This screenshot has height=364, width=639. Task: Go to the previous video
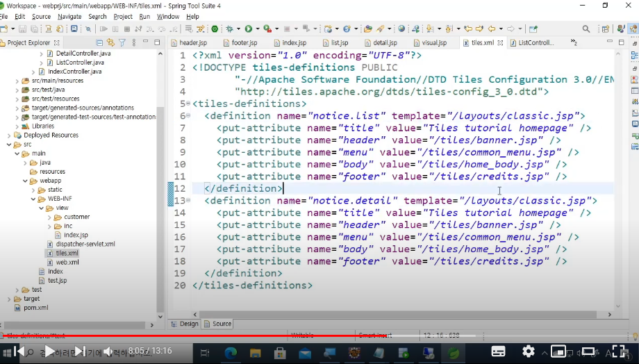coord(19,351)
